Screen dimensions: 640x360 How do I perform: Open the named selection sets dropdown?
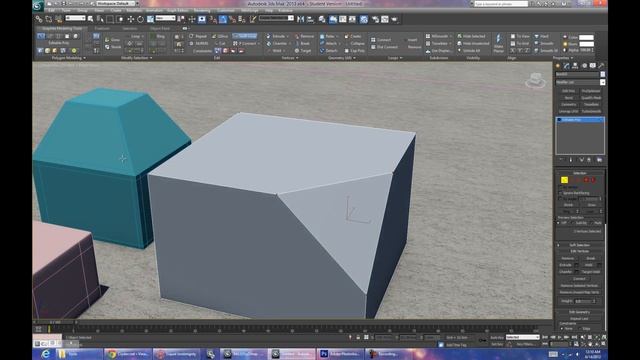coord(276,18)
